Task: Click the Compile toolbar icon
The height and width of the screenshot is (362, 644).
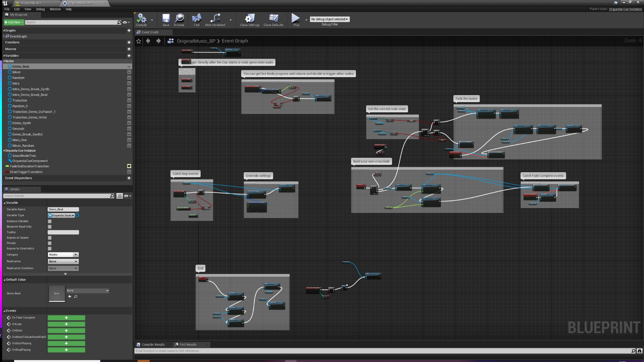Action: click(x=141, y=19)
